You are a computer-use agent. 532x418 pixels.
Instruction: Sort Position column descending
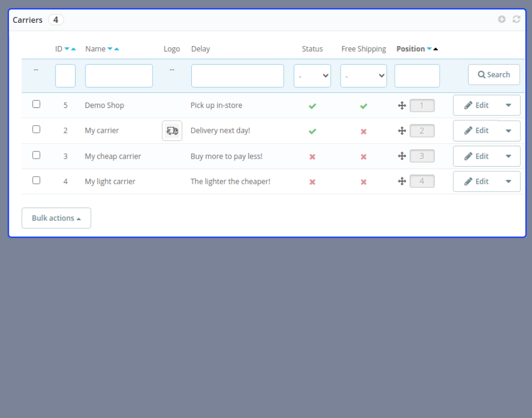tap(429, 49)
